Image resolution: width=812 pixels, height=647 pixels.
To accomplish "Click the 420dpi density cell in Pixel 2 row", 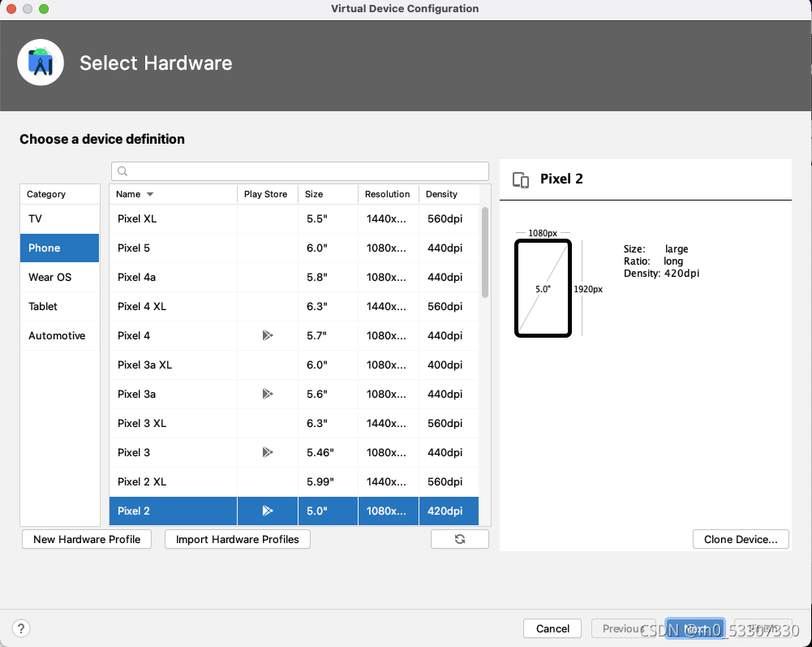I will point(449,511).
